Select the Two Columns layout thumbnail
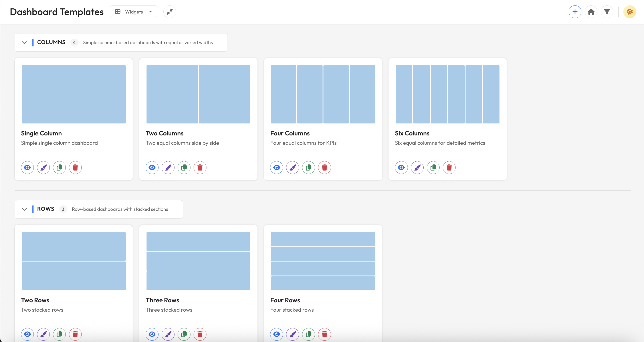 [x=198, y=94]
